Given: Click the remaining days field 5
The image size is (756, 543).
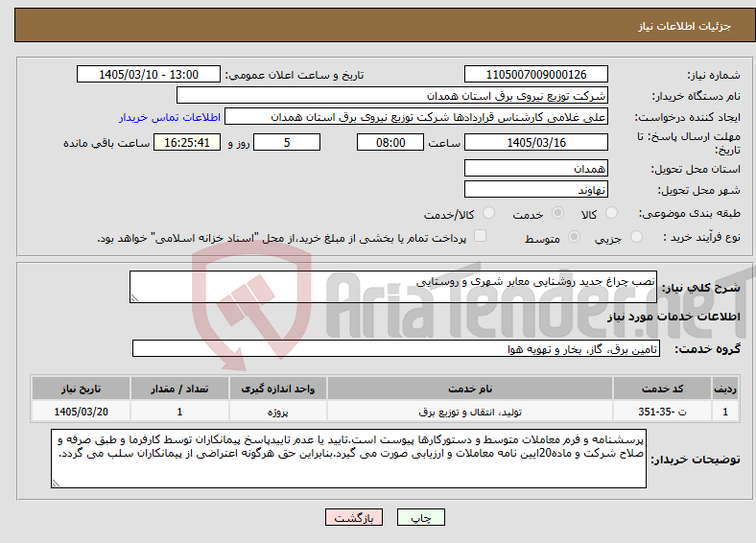Looking at the screenshot, I should 287,142.
